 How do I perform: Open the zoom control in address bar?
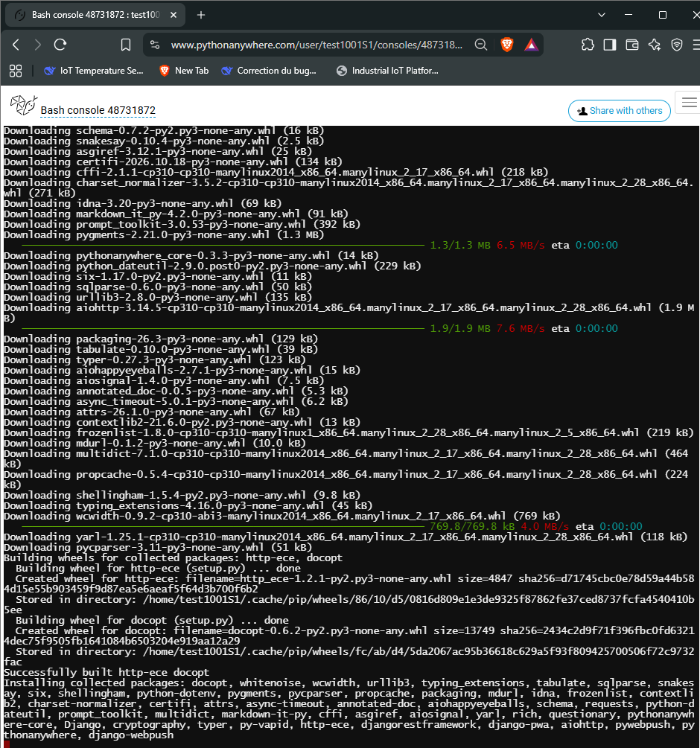[x=481, y=45]
